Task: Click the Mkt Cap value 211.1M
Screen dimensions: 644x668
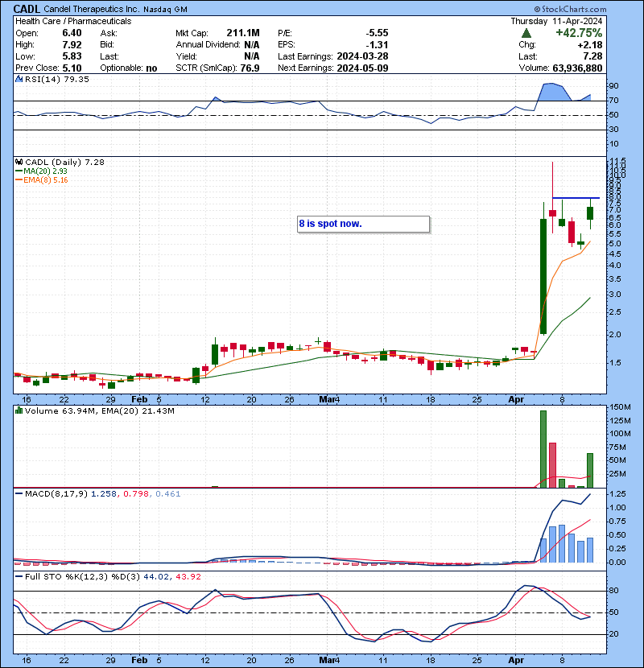Action: coord(243,33)
